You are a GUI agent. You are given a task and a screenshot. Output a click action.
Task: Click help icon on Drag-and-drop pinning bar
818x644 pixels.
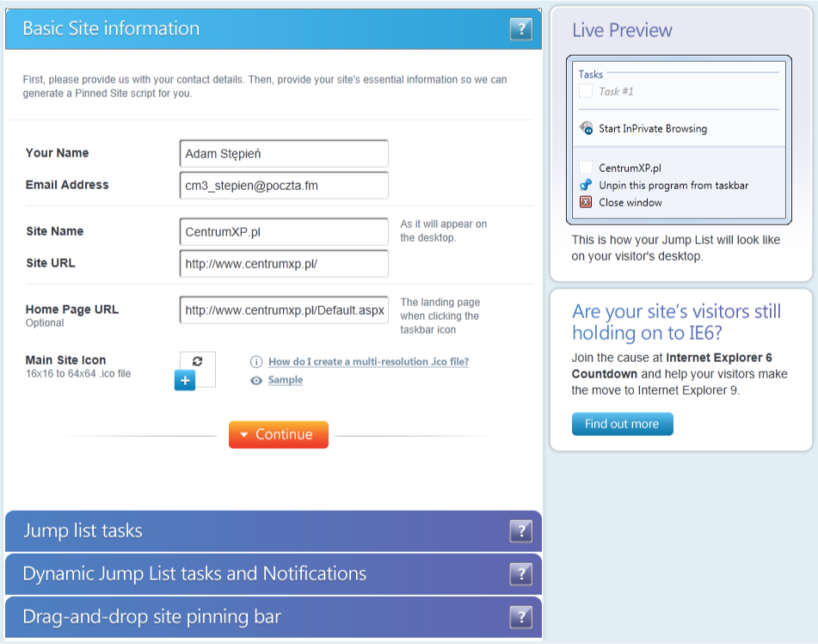[520, 617]
